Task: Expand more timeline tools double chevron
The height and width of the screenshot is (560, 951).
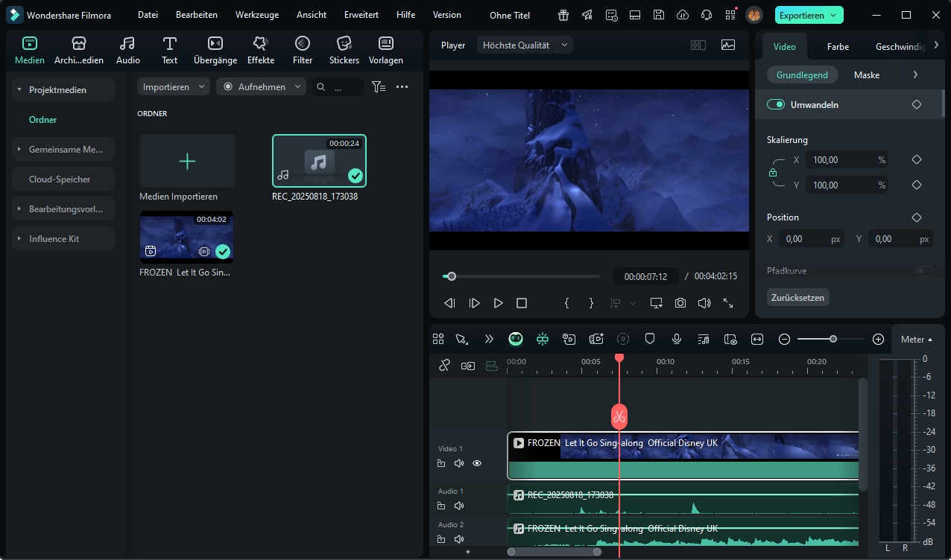Action: point(489,339)
